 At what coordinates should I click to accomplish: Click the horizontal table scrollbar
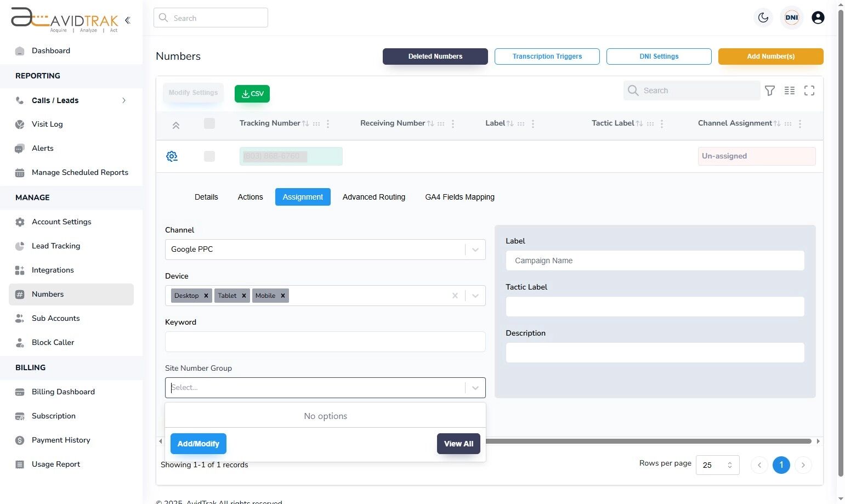tap(648, 441)
